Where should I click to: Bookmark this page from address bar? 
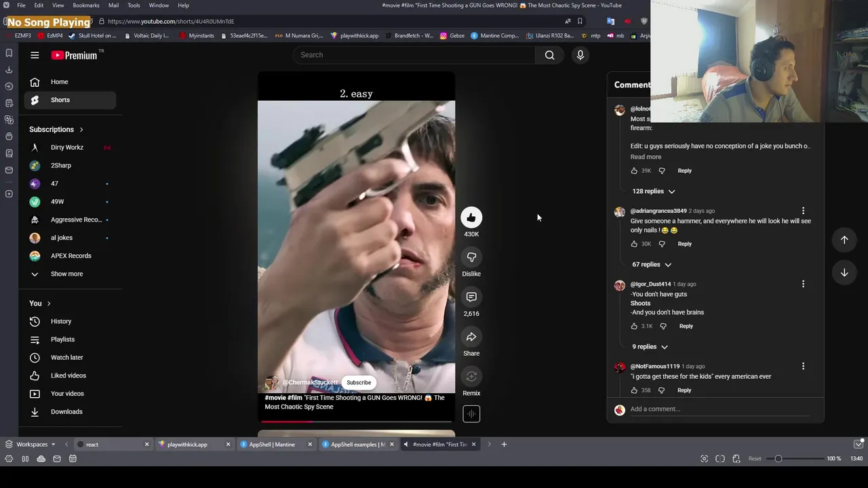[x=580, y=21]
